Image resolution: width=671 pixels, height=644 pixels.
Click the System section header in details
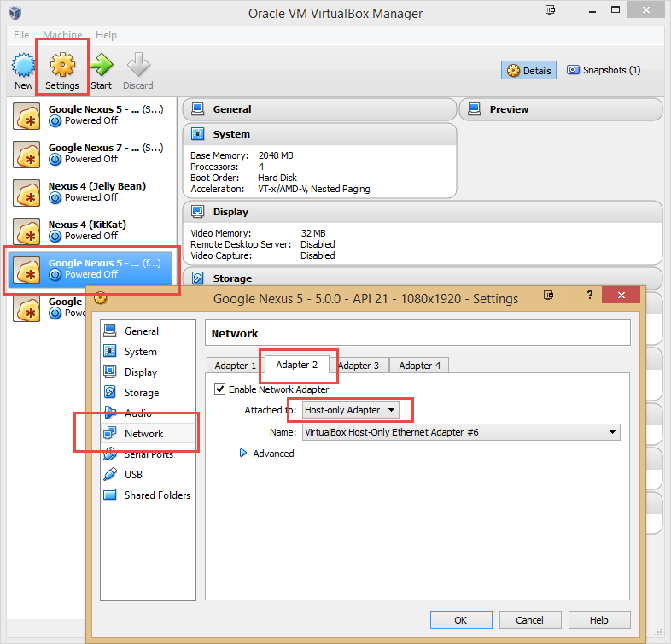tap(319, 134)
